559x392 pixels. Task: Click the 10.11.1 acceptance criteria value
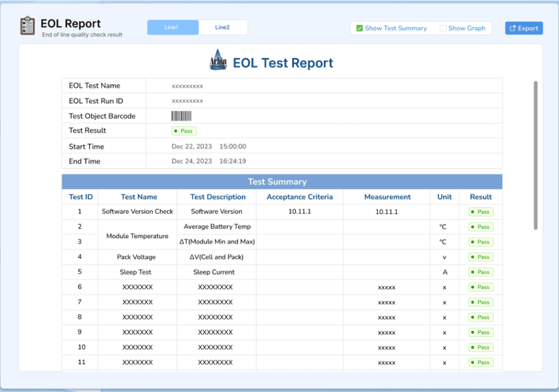coord(300,211)
